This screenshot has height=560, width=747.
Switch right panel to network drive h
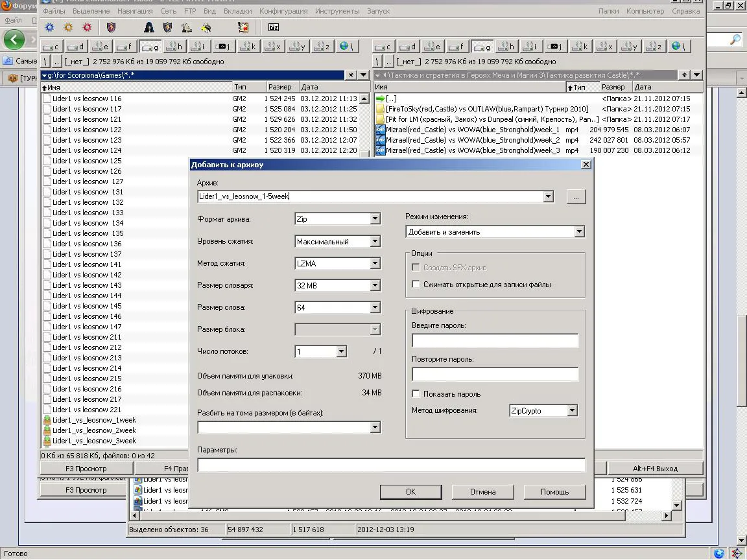click(506, 47)
